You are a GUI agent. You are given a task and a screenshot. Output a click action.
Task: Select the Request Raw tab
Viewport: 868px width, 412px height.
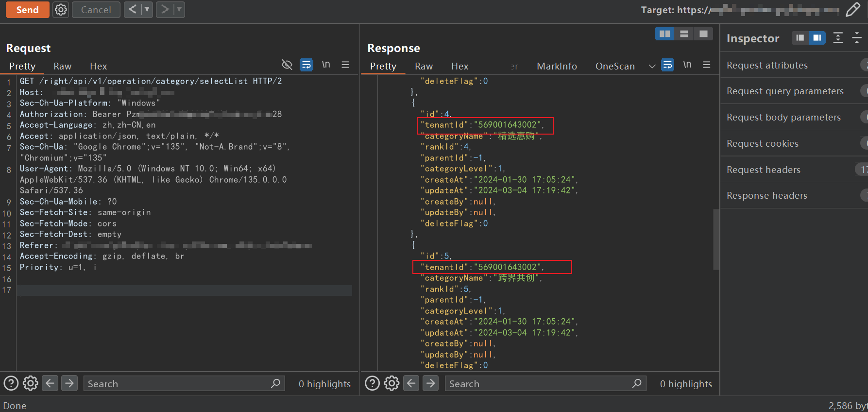(x=62, y=66)
